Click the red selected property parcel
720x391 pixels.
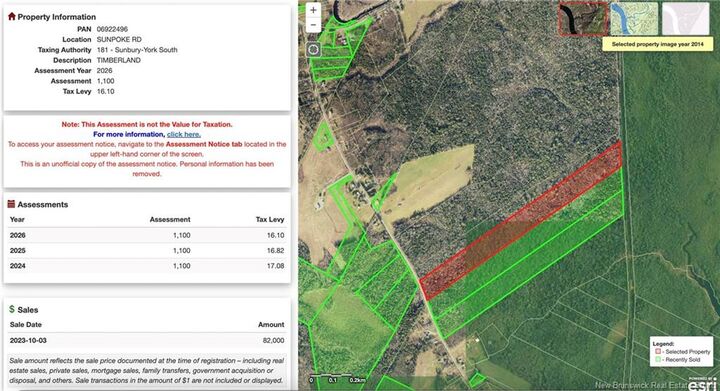tap(521, 221)
